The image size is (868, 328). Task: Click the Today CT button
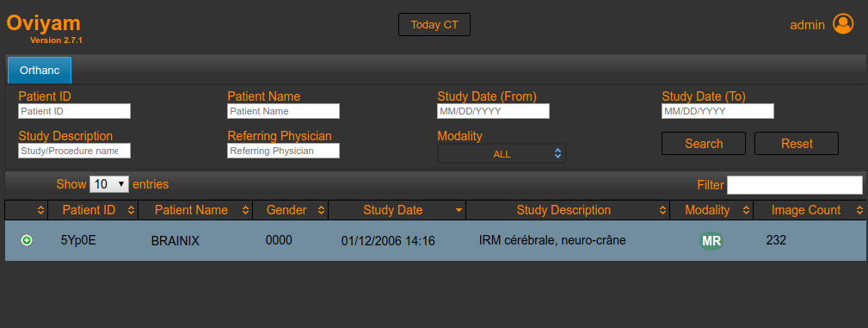click(434, 25)
